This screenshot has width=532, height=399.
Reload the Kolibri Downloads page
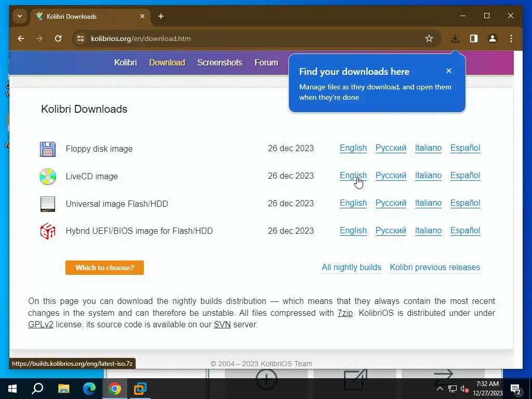tap(58, 38)
